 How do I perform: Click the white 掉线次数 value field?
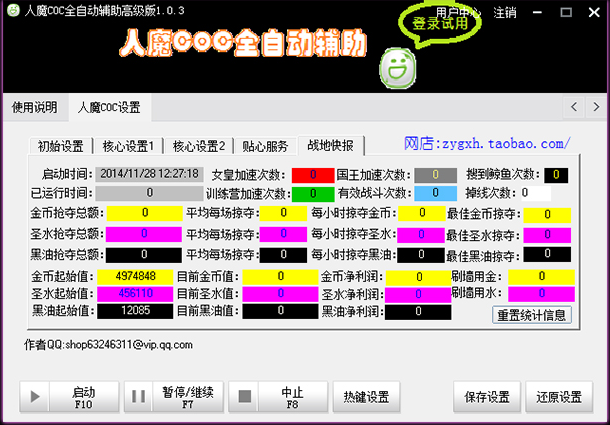pos(536,193)
